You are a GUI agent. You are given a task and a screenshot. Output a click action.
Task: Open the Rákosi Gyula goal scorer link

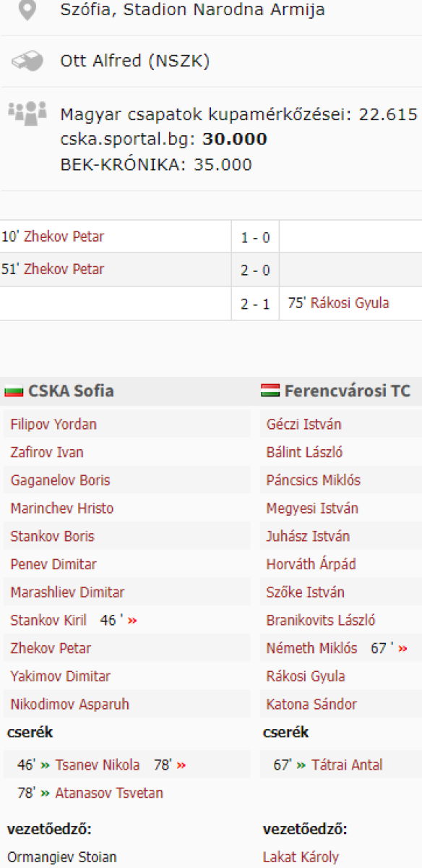click(x=350, y=303)
